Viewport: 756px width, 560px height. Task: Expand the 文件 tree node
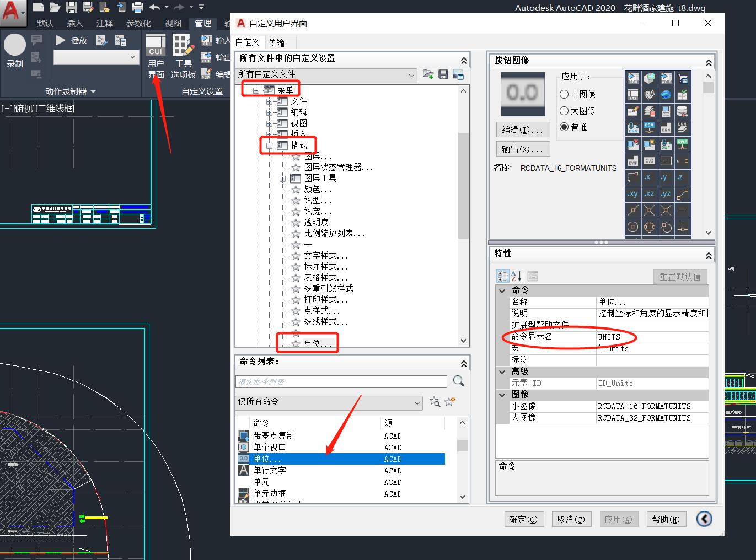[x=269, y=100]
